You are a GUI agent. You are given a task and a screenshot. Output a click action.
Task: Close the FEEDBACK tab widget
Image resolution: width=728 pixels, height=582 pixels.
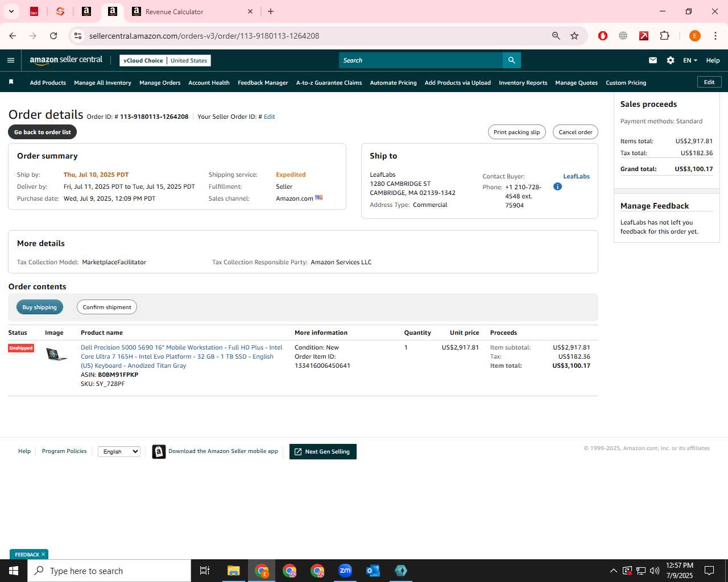[x=43, y=554]
